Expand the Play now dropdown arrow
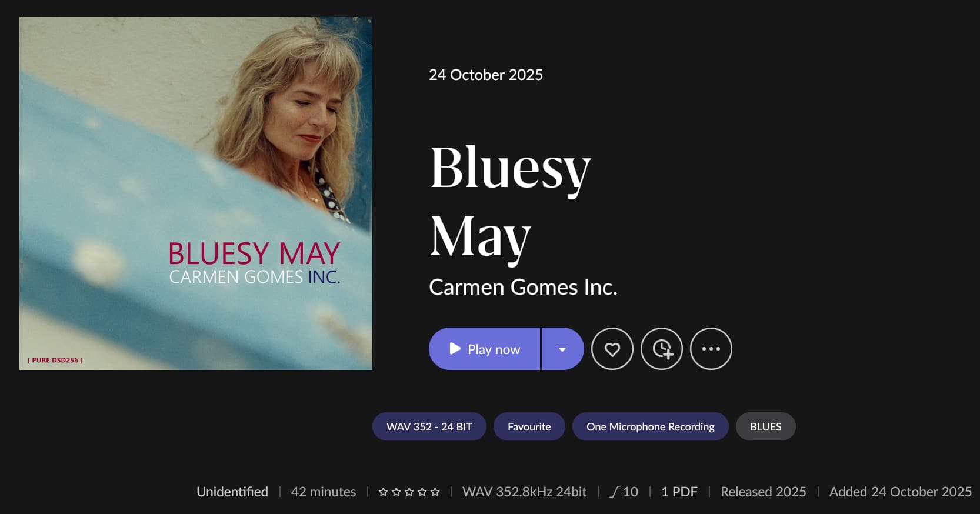 [x=562, y=349]
